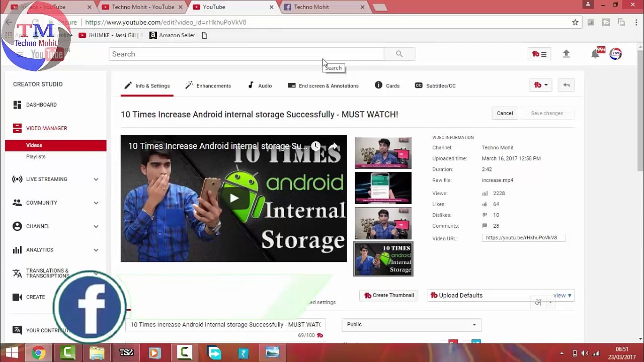Screen dimensions: 644x362
Task: Click in the YouTube search field
Action: (x=246, y=54)
